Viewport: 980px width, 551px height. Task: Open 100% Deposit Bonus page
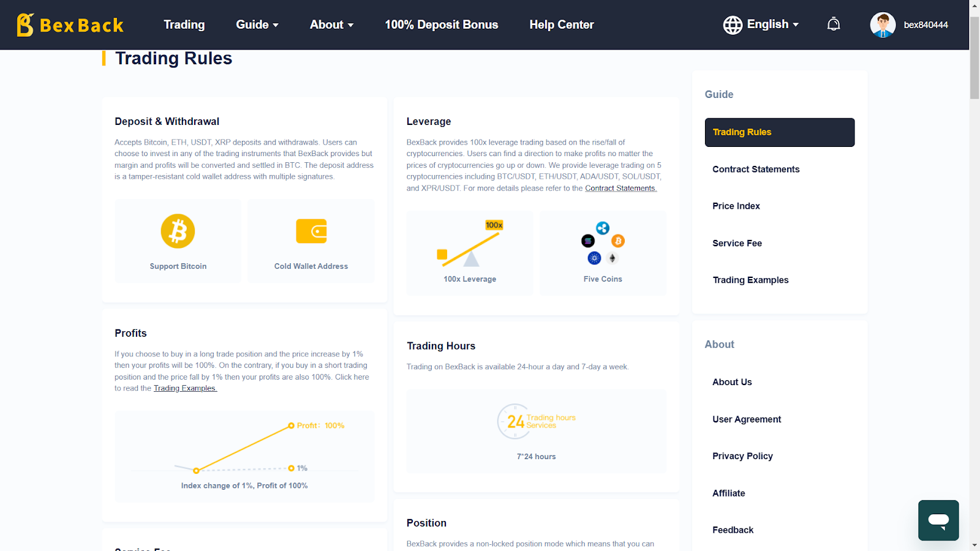(441, 24)
